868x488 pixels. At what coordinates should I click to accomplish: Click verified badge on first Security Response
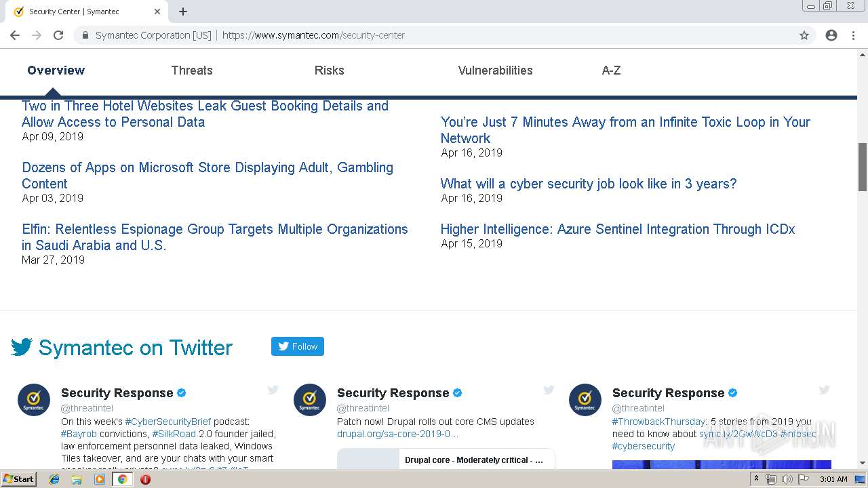click(x=182, y=393)
